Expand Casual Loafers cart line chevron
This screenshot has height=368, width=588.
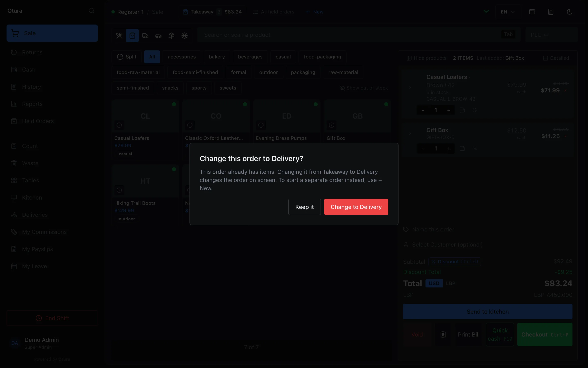tap(410, 88)
